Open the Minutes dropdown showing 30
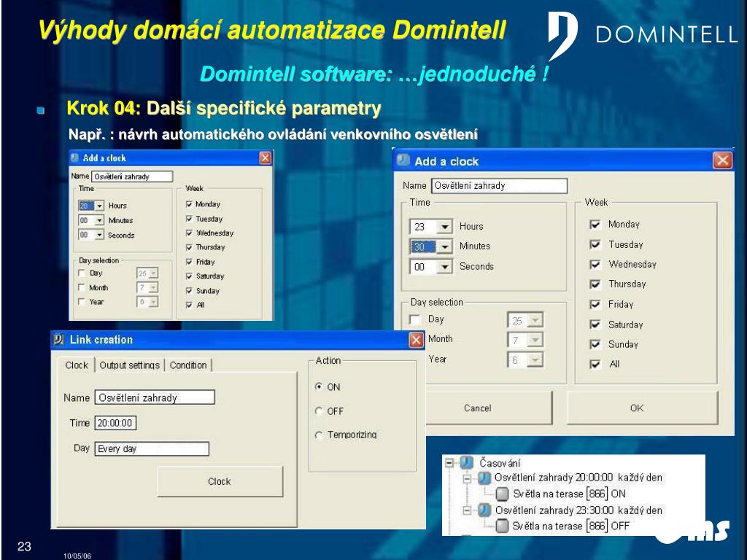The height and width of the screenshot is (560, 747). coord(444,246)
